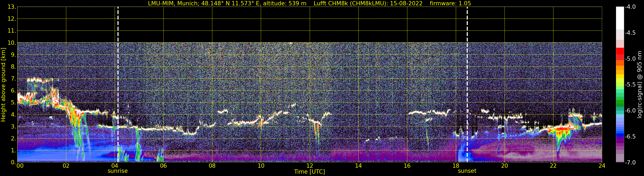Click the colorbar tick label -5.0
This screenshot has width=644, height=176.
[x=630, y=59]
